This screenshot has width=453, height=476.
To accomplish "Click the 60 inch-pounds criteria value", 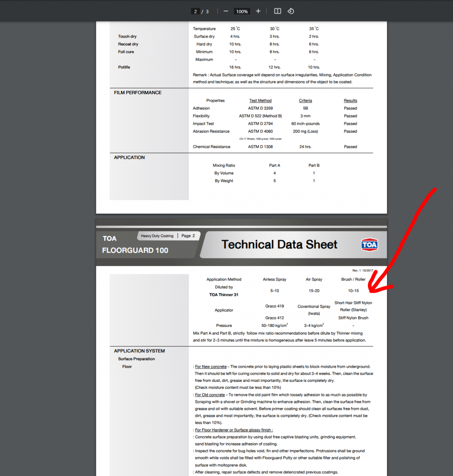I will (305, 124).
